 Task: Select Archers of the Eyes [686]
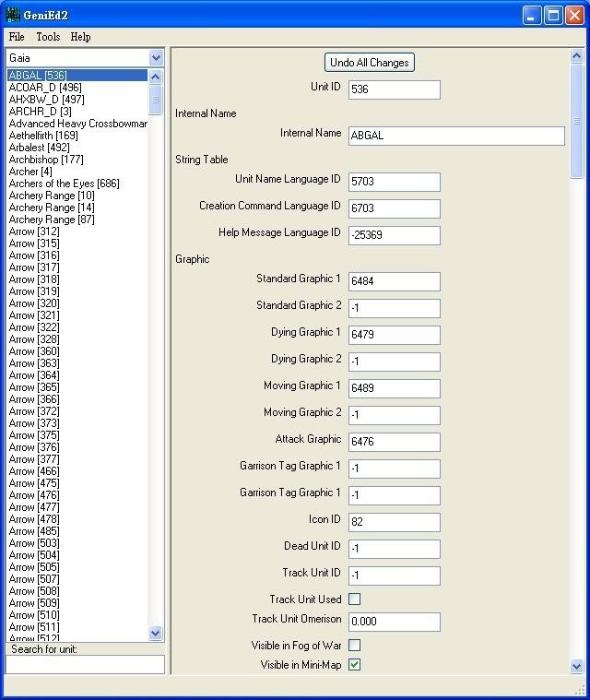pos(77,183)
